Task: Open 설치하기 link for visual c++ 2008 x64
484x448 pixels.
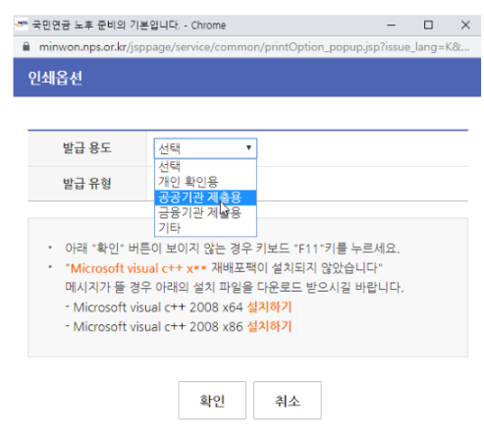Action: tap(269, 308)
